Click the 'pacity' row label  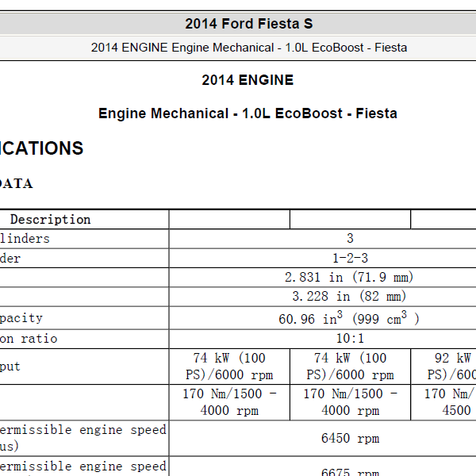click(21, 318)
